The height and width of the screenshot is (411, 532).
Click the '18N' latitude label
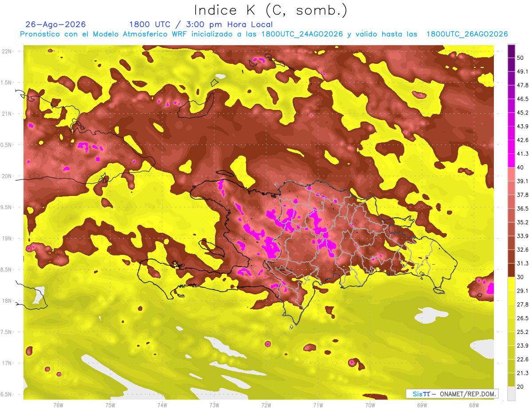(x=6, y=301)
